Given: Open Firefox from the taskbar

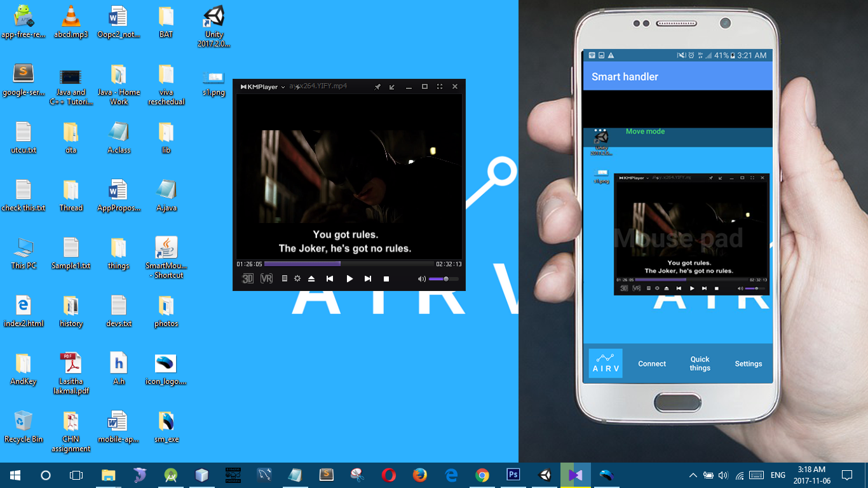Looking at the screenshot, I should coord(420,475).
